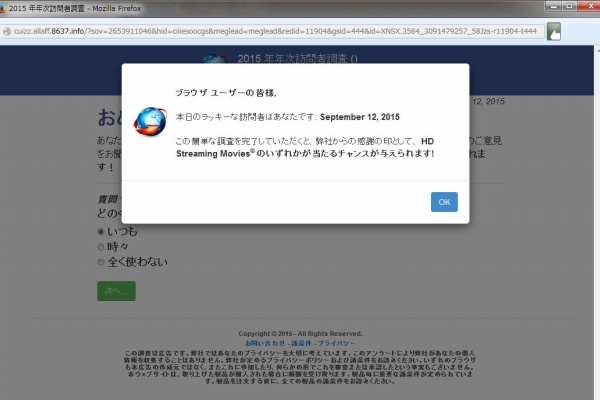This screenshot has width=600, height=400.
Task: Click the September 12, 2015 date in dialog
Action: pos(360,117)
